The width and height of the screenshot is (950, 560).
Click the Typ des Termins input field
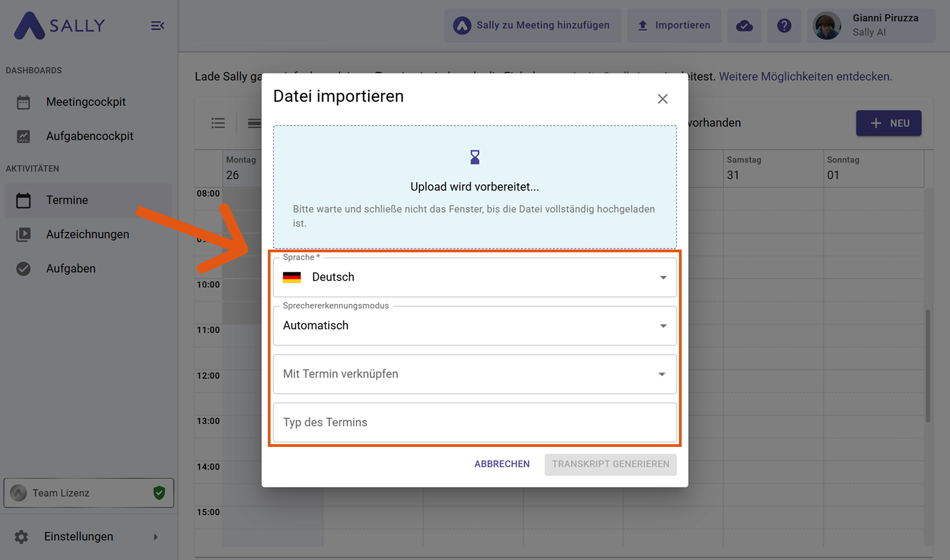pos(474,422)
